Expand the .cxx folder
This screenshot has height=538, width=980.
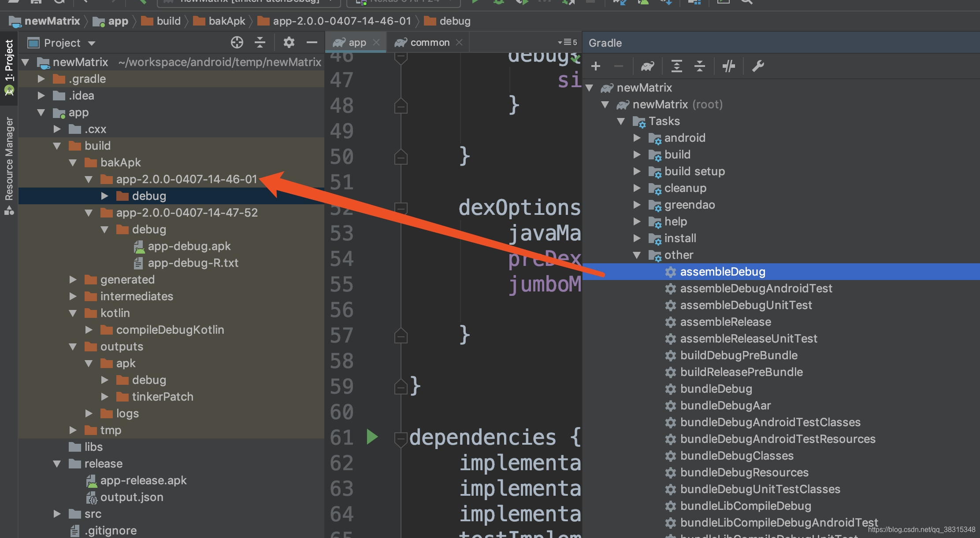pos(57,129)
